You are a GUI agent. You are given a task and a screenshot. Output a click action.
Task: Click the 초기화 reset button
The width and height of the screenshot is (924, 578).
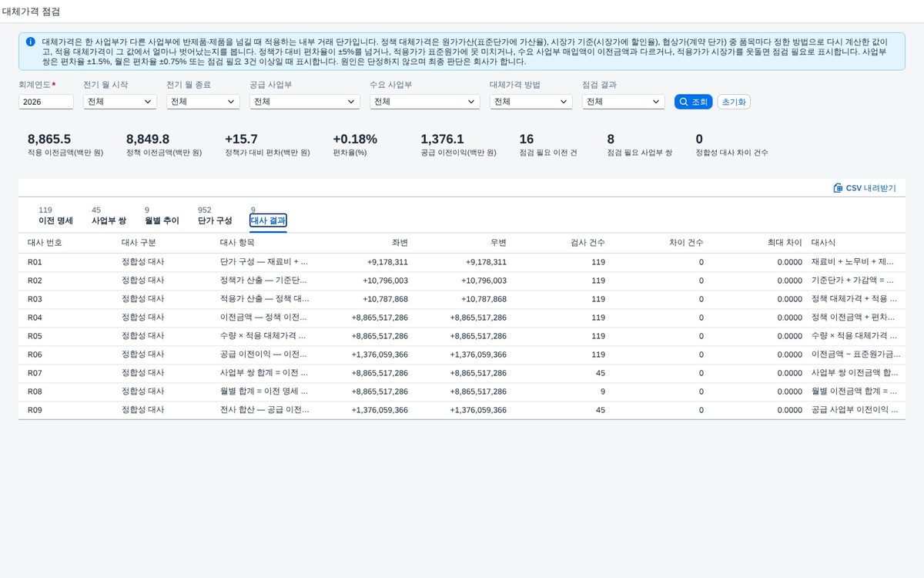click(x=734, y=102)
